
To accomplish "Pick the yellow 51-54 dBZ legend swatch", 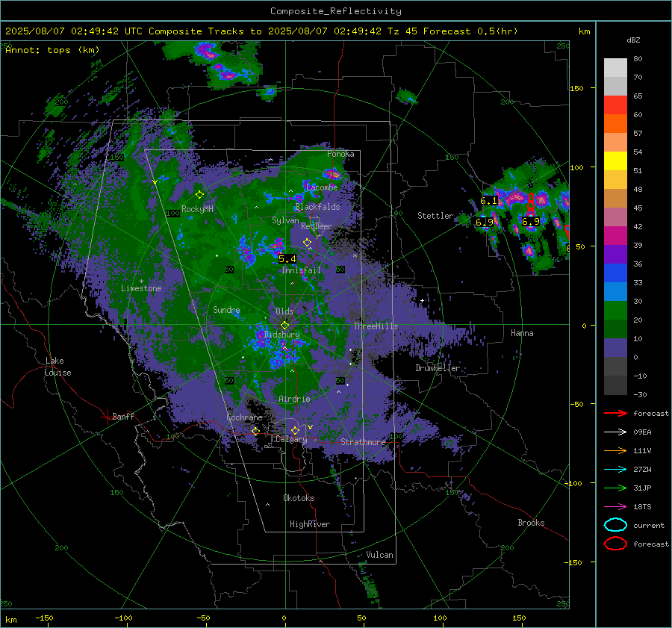I will tap(615, 161).
